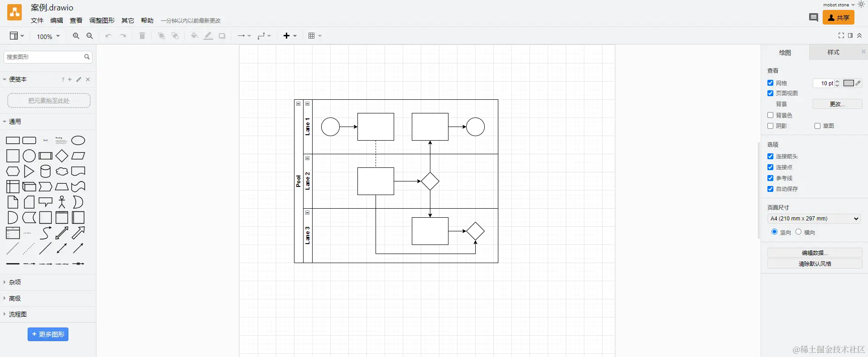Enable the 阴影 checkbox
Viewport: 868px width, 357px height.
[770, 126]
